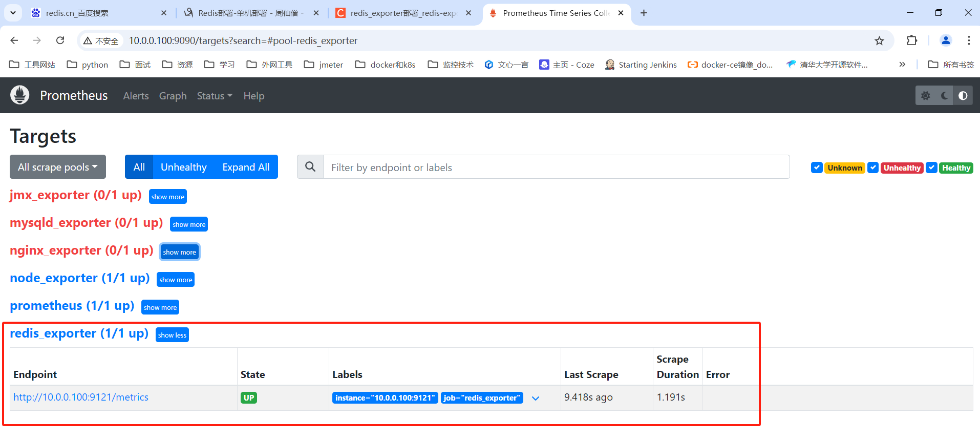Click the not secure warning icon
This screenshot has width=980, height=440.
(x=88, y=40)
